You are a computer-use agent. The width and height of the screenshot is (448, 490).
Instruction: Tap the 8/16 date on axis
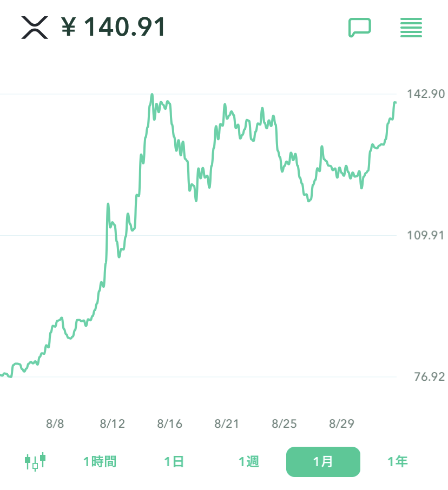coord(170,423)
